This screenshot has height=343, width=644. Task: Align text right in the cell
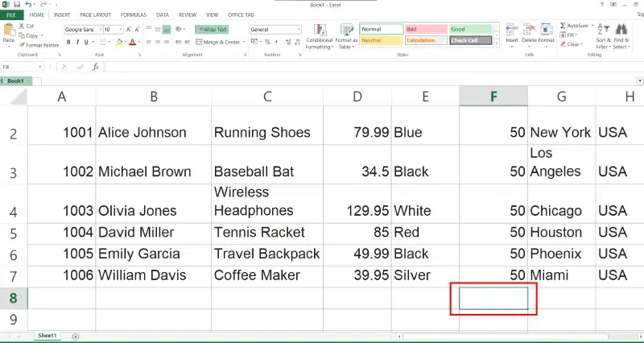pyautogui.click(x=166, y=42)
